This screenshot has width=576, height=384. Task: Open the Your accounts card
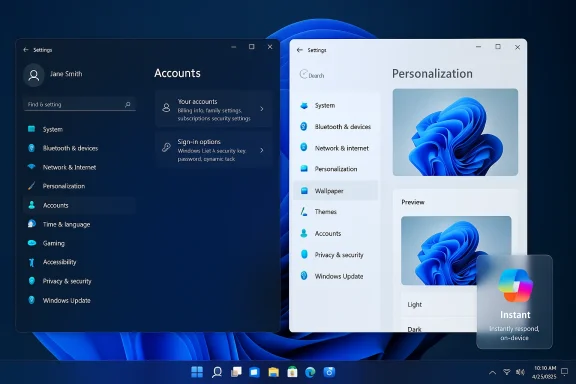(x=214, y=109)
